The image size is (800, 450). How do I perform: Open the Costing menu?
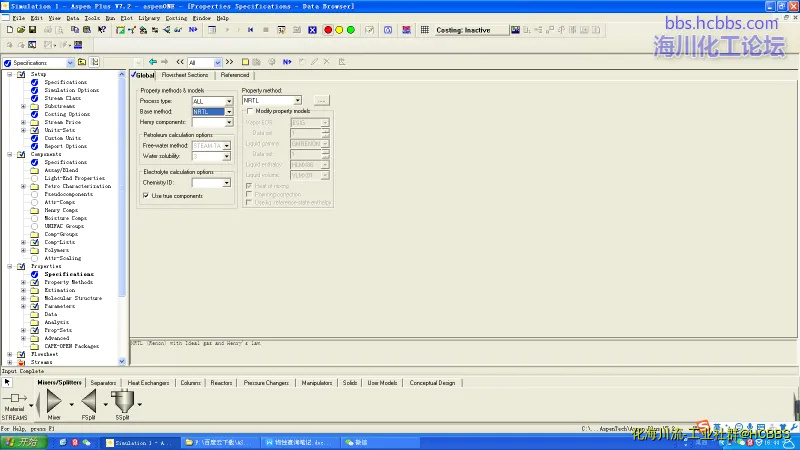tap(176, 18)
